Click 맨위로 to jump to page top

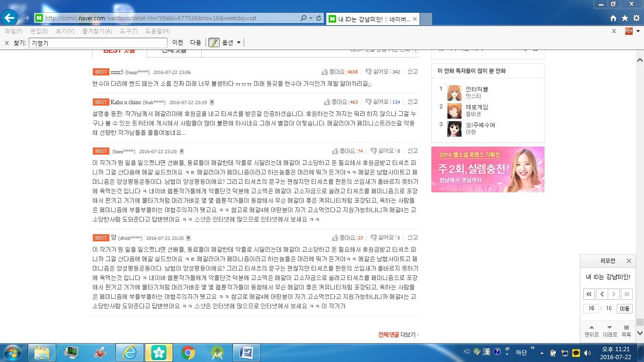[592, 331]
